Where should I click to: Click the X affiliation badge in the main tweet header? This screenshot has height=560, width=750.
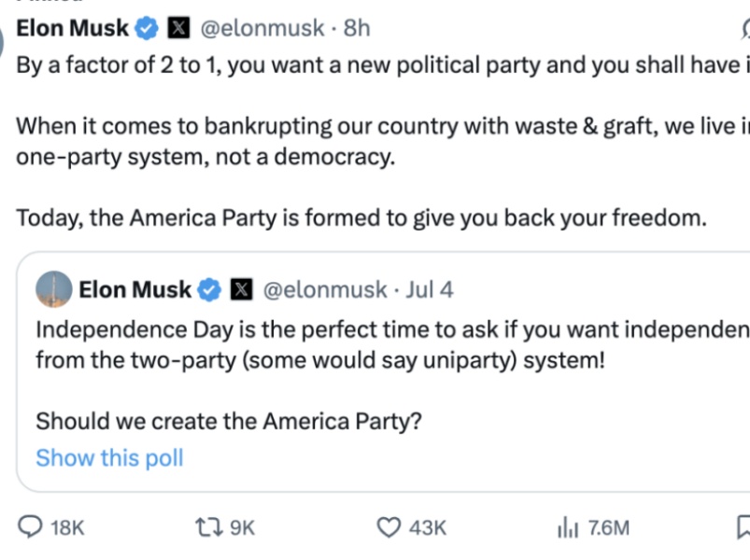click(x=177, y=29)
